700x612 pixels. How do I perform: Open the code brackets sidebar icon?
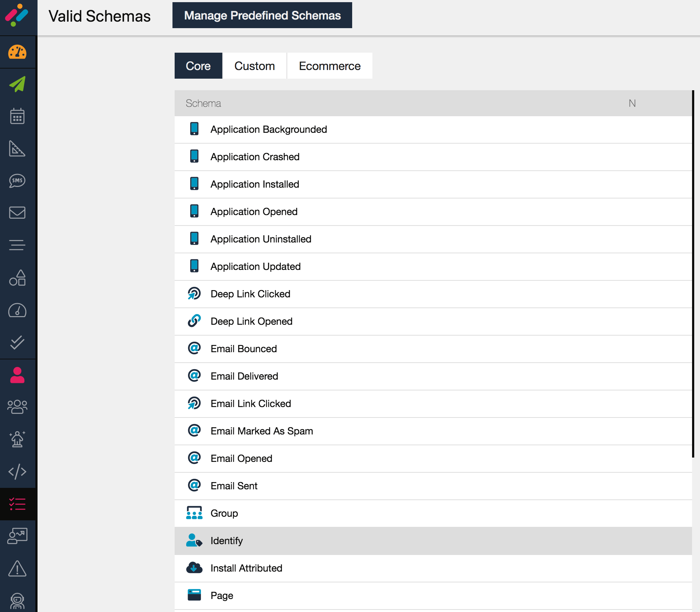(17, 472)
